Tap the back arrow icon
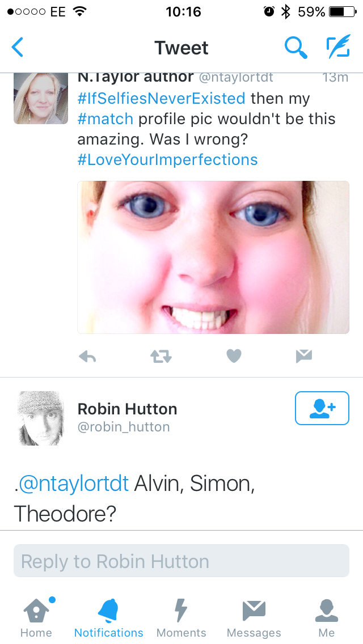 pyautogui.click(x=18, y=48)
